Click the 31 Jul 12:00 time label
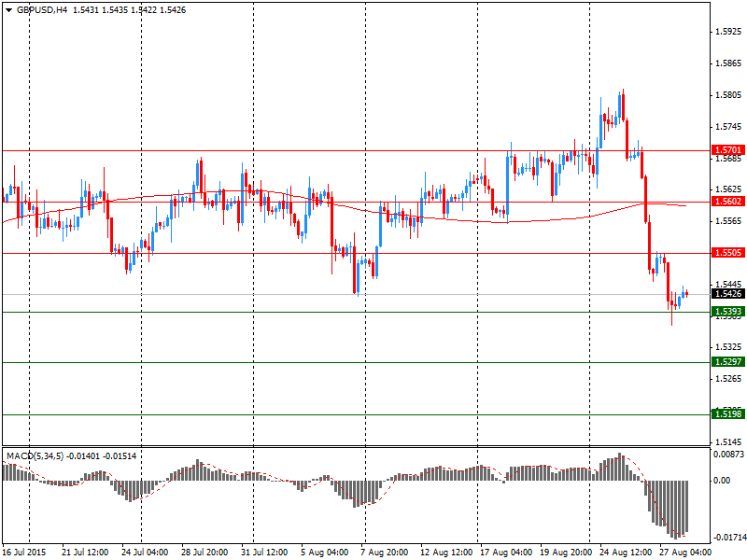 (264, 553)
